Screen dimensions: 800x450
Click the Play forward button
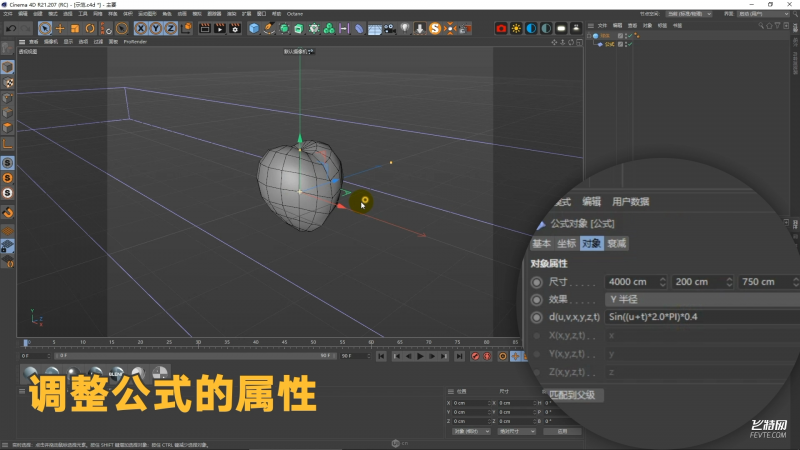[420, 356]
